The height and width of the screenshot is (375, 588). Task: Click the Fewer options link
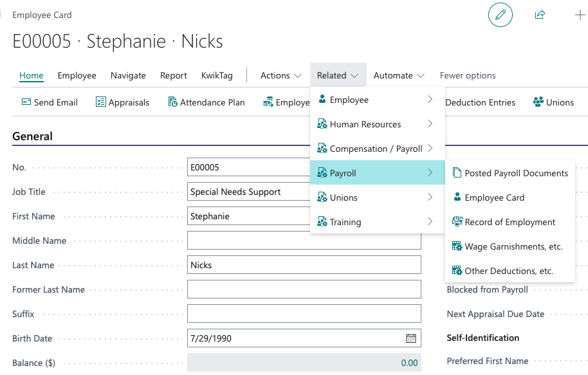tap(468, 75)
